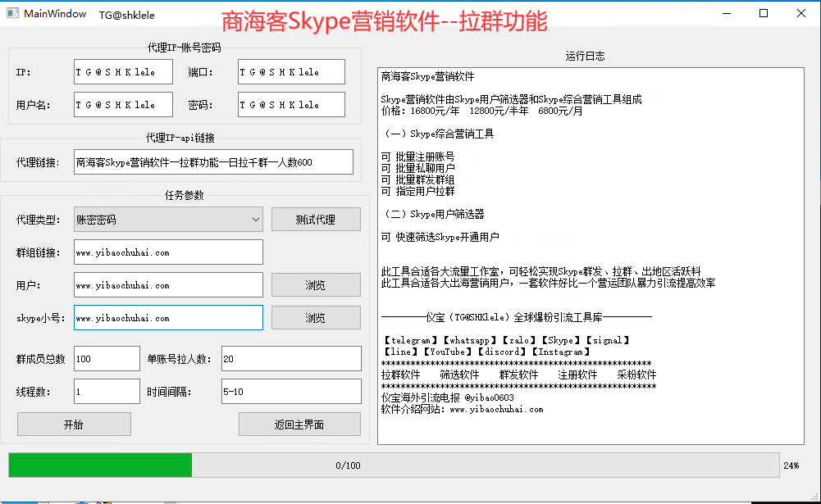Image resolution: width=821 pixels, height=504 pixels.
Task: Click the 浏览 button next to skype小号 field
Action: click(x=316, y=318)
